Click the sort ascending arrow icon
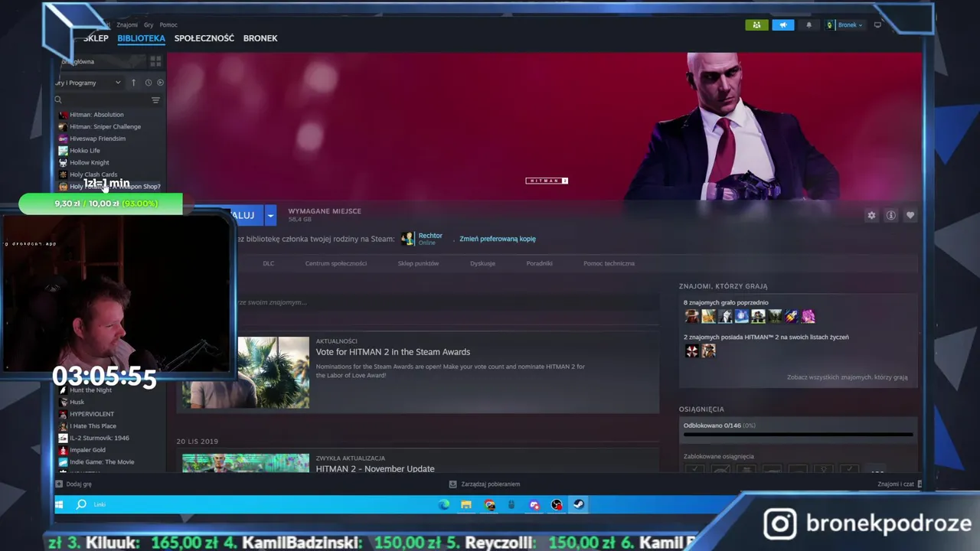 point(133,83)
